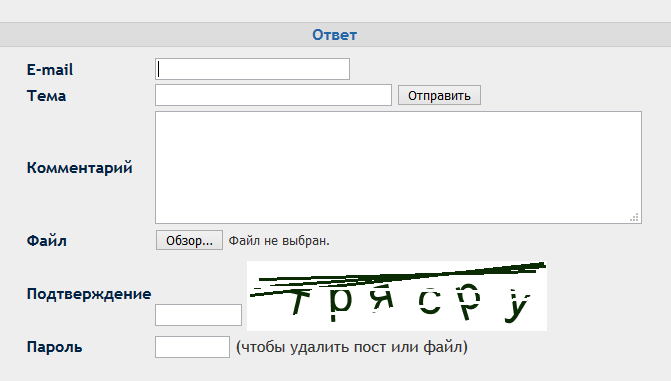Click into the Тема subject field
The width and height of the screenshot is (671, 381).
(x=273, y=95)
